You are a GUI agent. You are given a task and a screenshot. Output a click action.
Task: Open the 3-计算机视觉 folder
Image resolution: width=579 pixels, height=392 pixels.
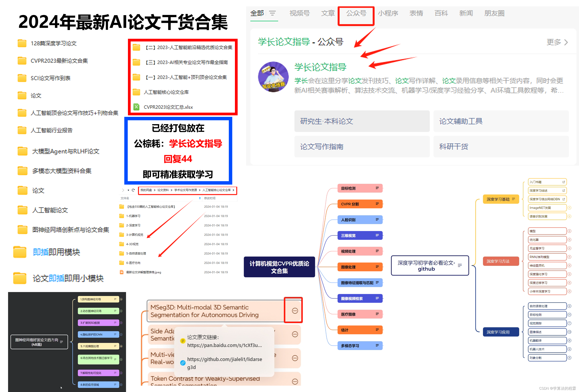(134, 235)
